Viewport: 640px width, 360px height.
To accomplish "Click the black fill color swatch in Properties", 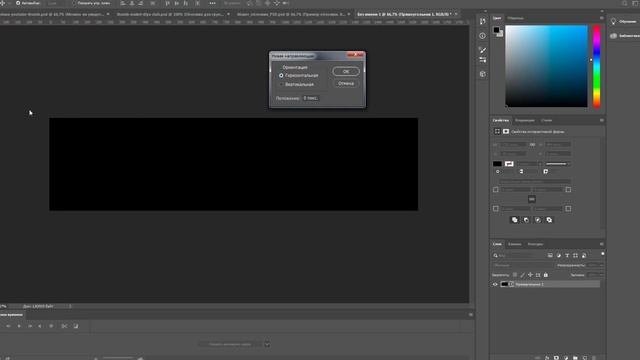I will click(x=497, y=164).
